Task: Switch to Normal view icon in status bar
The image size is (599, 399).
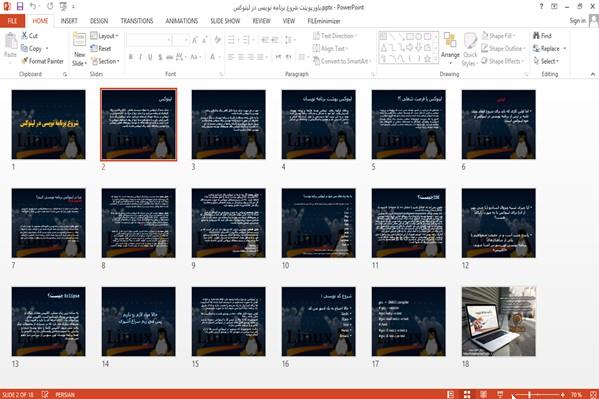Action: [451, 394]
